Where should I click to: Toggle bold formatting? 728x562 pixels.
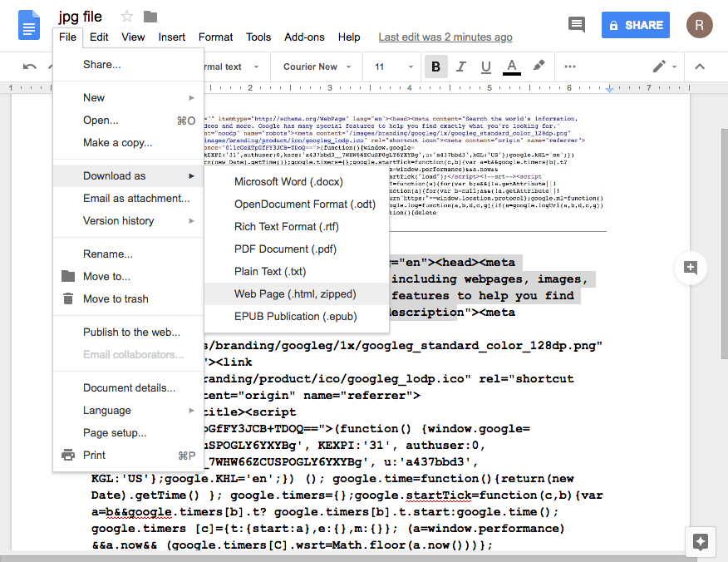436,67
